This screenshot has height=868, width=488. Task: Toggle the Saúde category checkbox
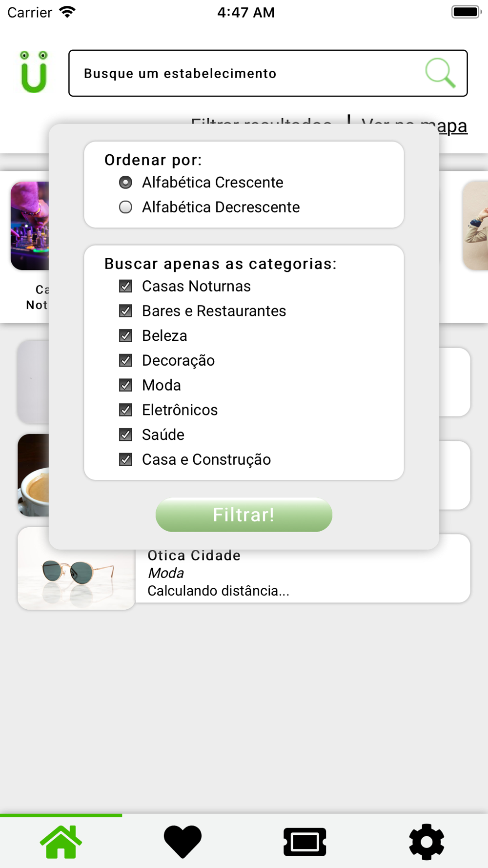pos(125,434)
